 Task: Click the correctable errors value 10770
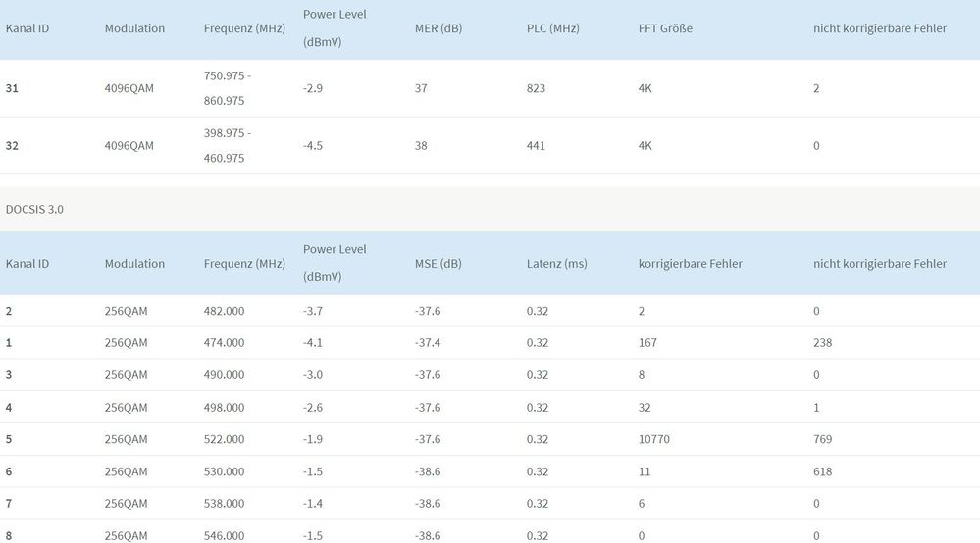pos(654,439)
